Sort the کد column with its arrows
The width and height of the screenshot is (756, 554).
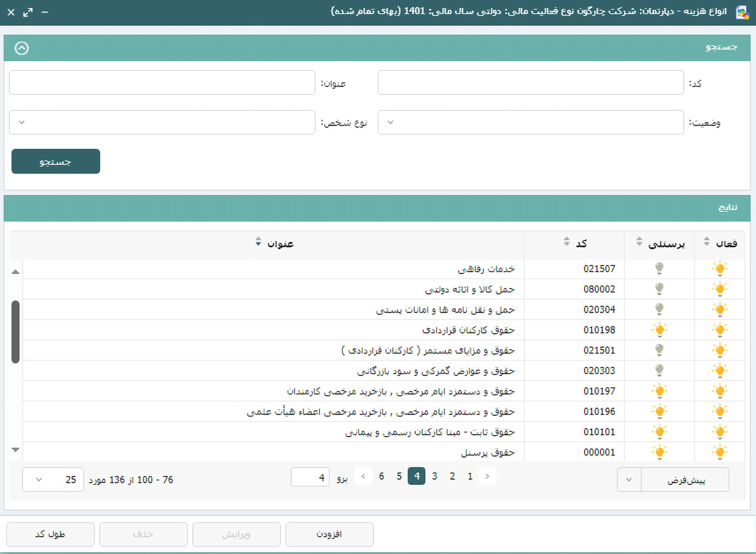[x=566, y=242]
